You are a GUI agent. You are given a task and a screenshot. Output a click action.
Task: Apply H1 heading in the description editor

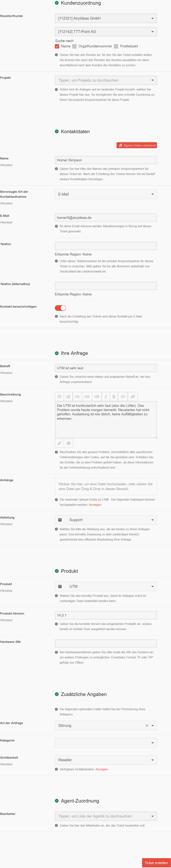78,397
